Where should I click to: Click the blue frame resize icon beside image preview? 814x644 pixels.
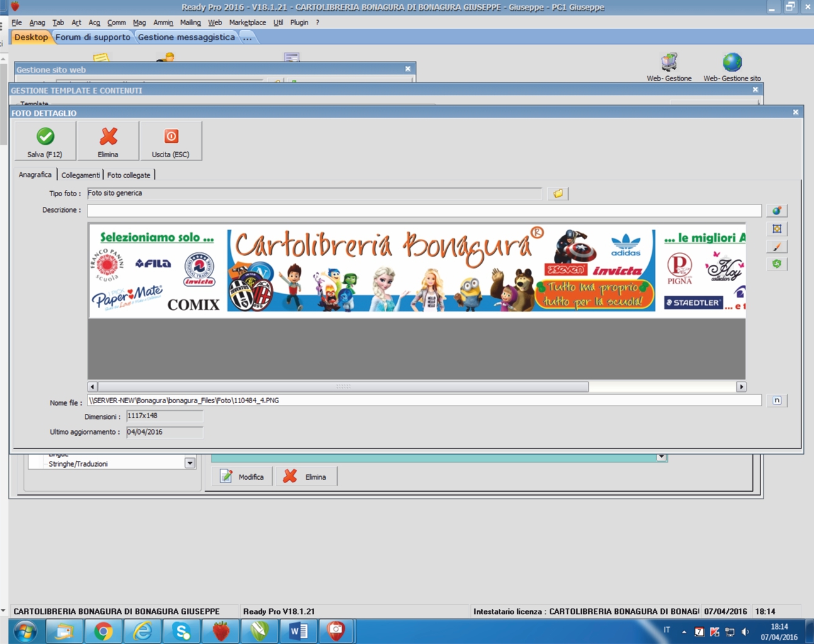[777, 229]
